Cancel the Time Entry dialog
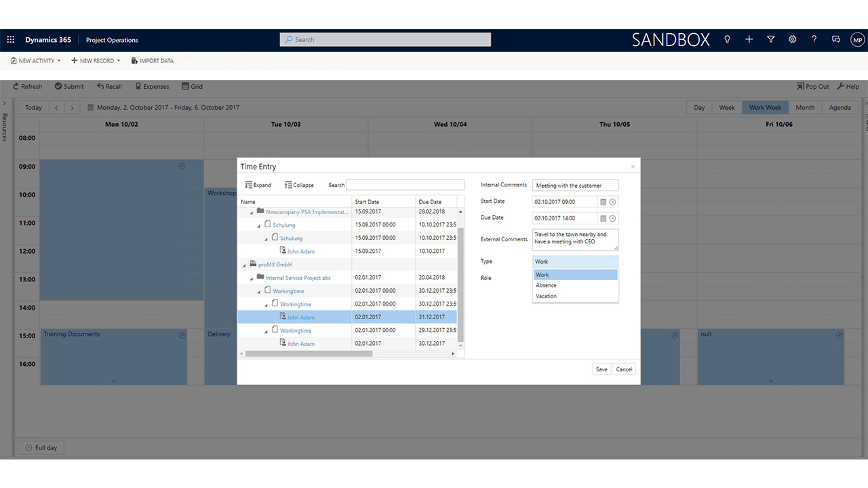 624,369
